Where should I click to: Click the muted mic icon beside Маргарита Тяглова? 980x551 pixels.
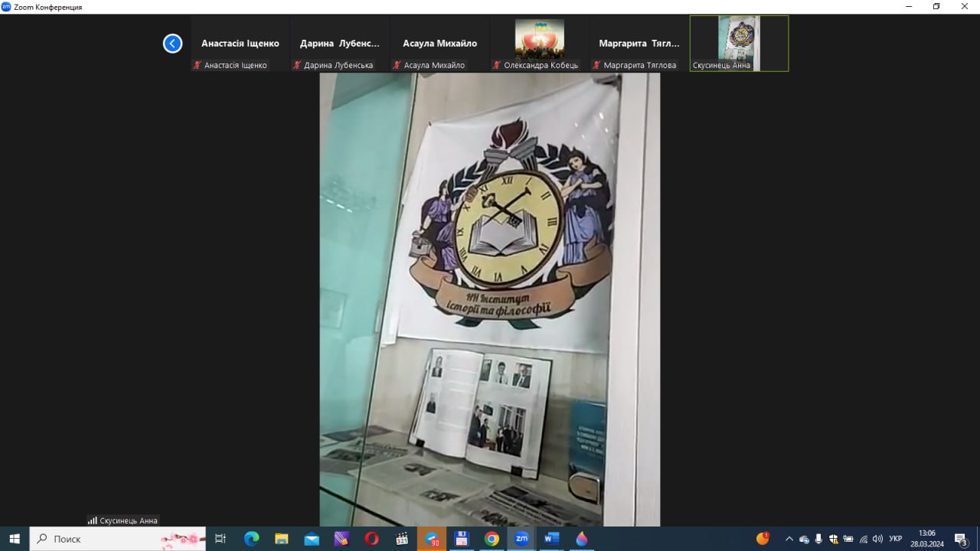[596, 65]
